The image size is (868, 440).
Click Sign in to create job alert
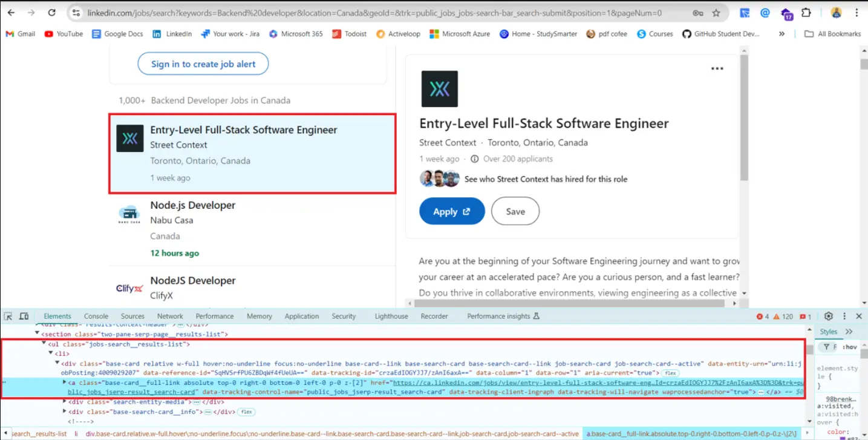[x=203, y=64]
